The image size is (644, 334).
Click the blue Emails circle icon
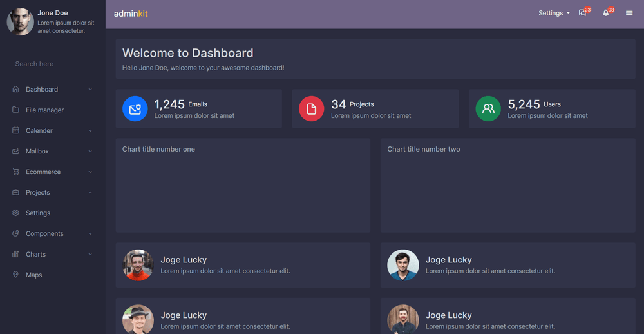(135, 108)
